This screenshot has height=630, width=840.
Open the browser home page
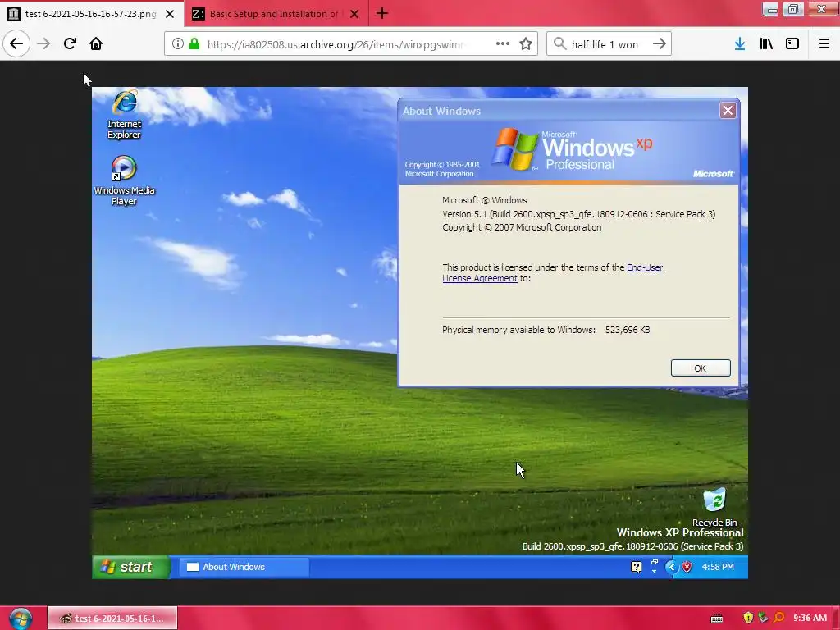point(96,43)
